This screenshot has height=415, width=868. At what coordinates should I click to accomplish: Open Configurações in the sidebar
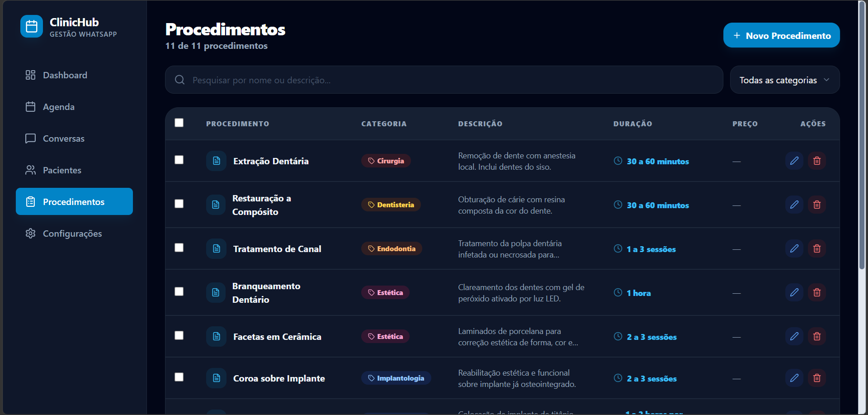[74, 234]
